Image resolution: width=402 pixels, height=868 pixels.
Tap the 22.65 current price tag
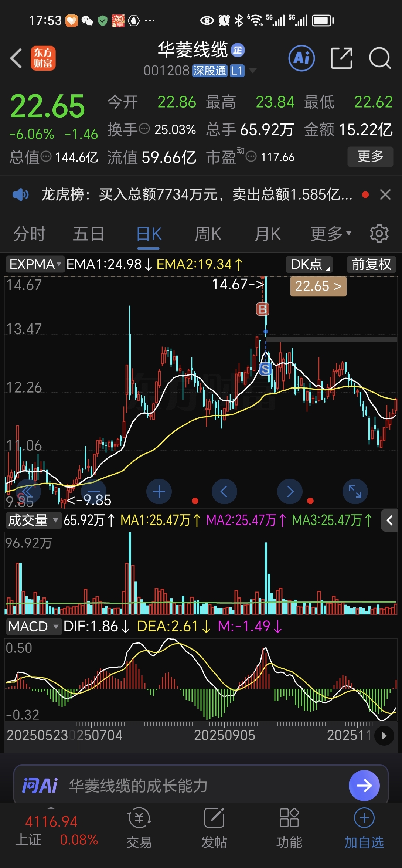coord(318,286)
